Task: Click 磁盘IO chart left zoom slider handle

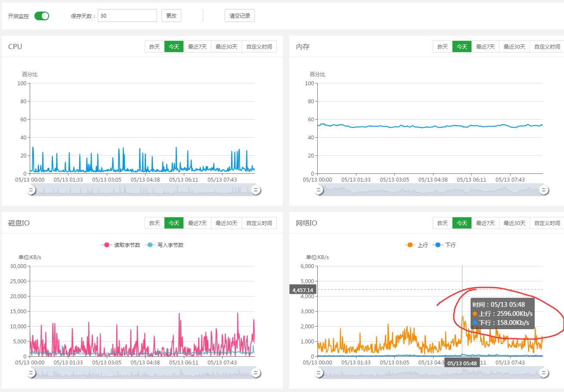Action: pyautogui.click(x=31, y=373)
